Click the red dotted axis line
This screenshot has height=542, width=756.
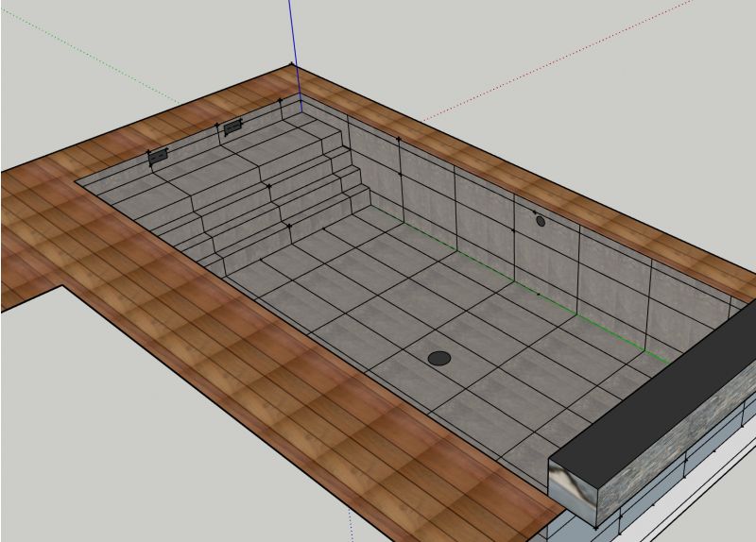567,57
